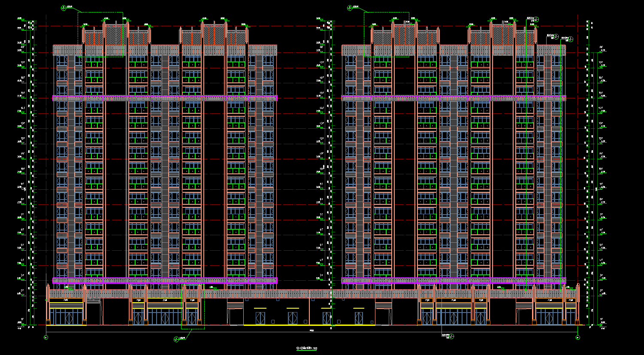Select the bottom-left grid axis bubble
The height and width of the screenshot is (355, 644).
pos(46,337)
